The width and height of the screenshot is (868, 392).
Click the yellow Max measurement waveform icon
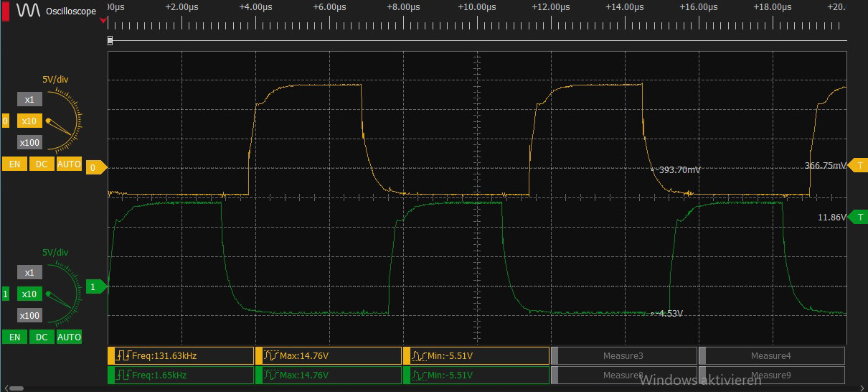271,356
